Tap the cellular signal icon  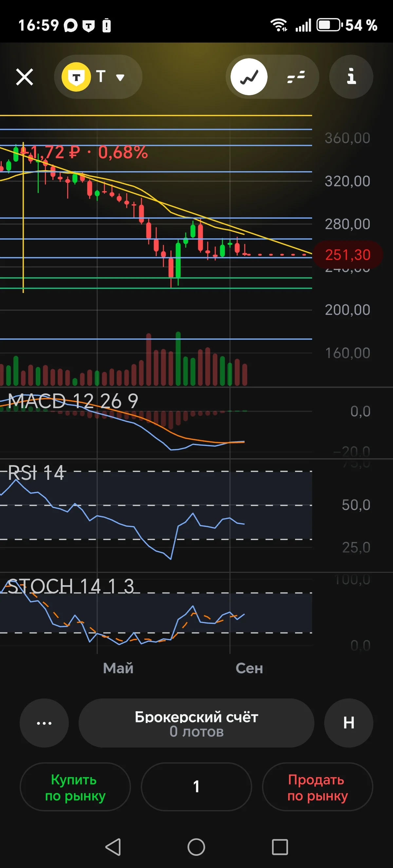click(303, 25)
